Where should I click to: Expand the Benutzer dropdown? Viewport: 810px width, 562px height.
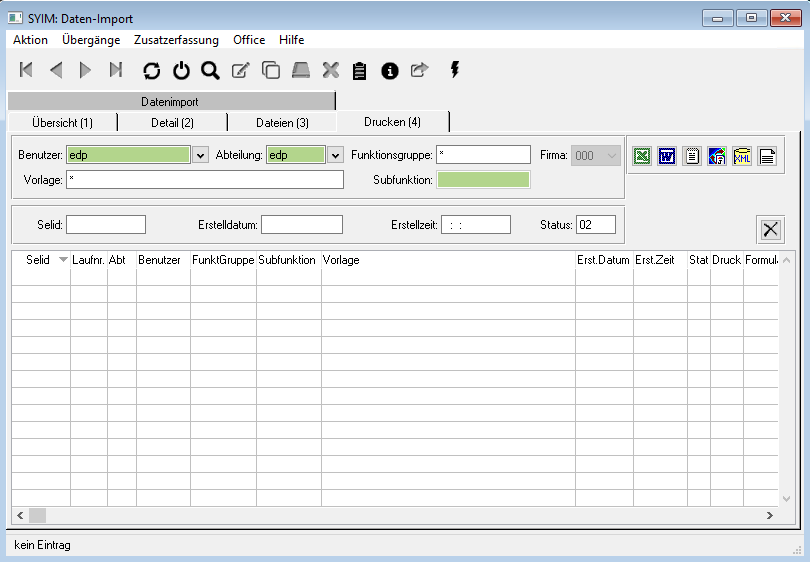point(200,155)
